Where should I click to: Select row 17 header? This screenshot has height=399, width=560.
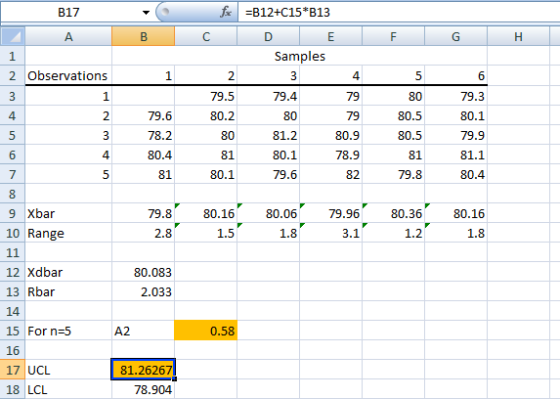[12, 370]
